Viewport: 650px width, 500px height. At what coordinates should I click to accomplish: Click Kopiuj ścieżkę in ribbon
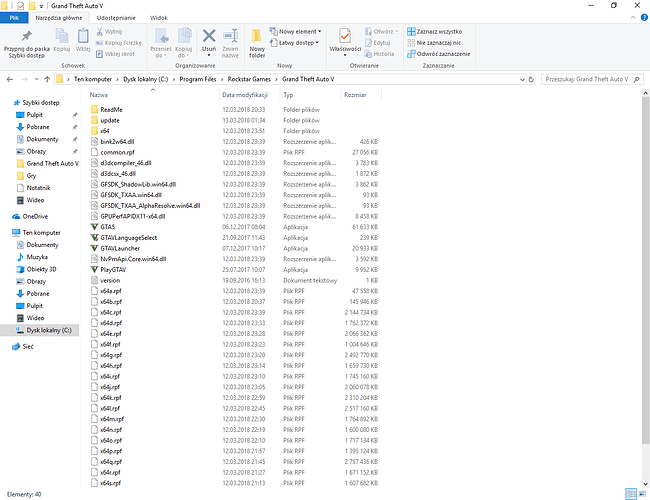pyautogui.click(x=119, y=43)
